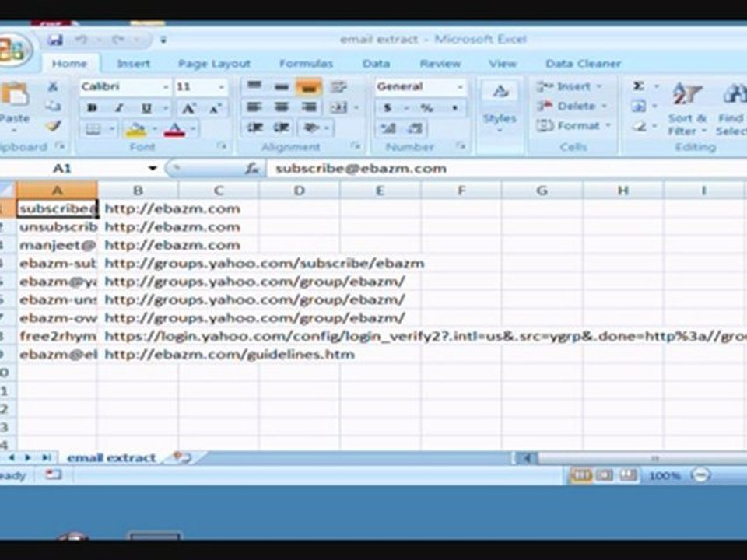747x560 pixels.
Task: Apply cell borders
Action: [93, 129]
